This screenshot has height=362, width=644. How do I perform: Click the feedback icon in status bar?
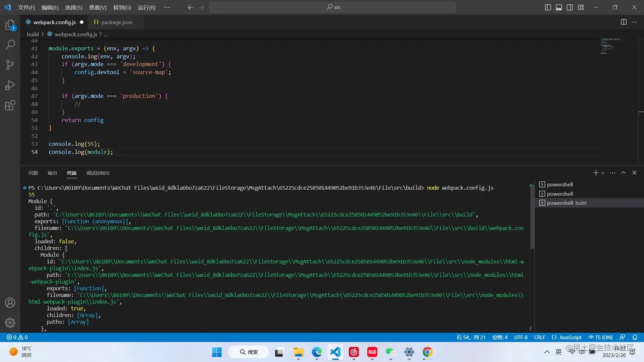pos(623,337)
